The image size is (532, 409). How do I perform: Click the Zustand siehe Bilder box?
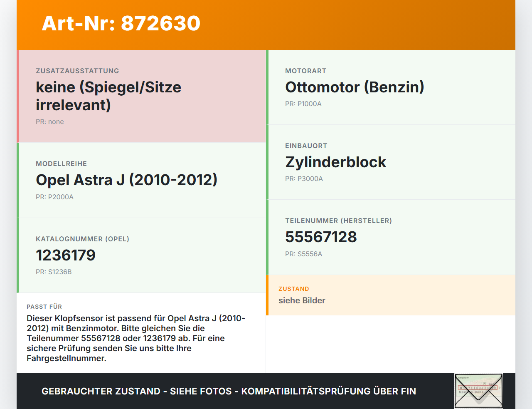point(391,295)
